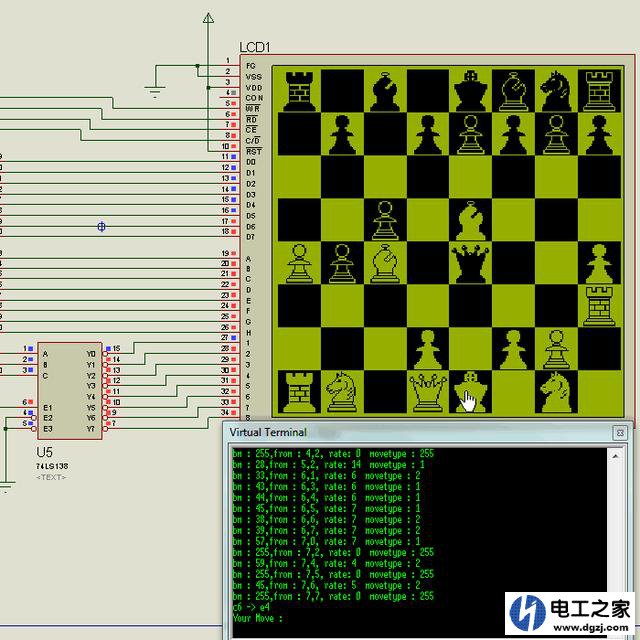The height and width of the screenshot is (640, 640).
Task: Select the knight on the bottom row's right side
Action: [556, 392]
